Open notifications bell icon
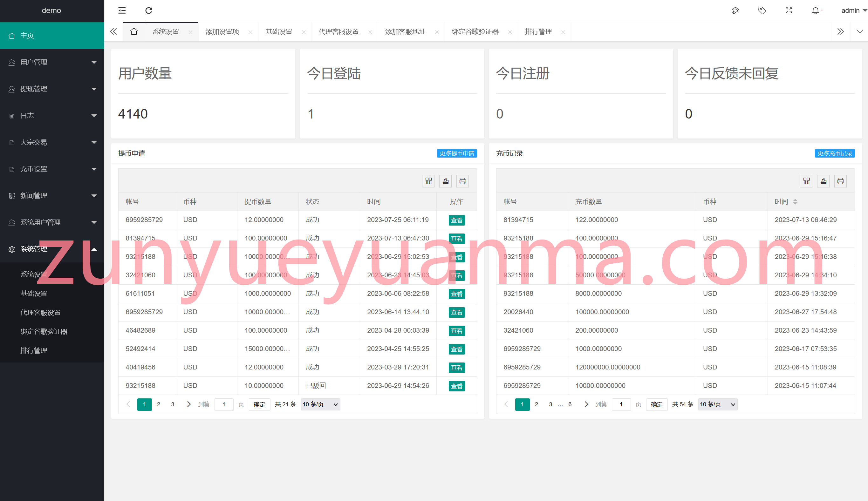Viewport: 868px width, 501px height. [815, 11]
